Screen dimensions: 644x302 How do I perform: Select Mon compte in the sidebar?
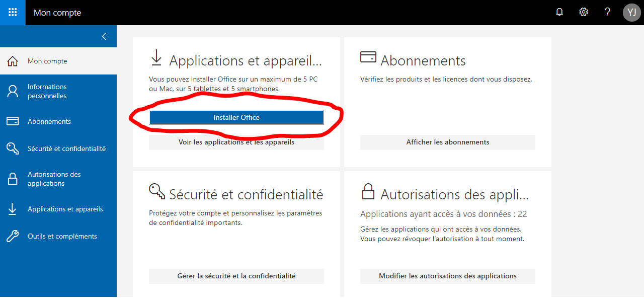[x=47, y=61]
